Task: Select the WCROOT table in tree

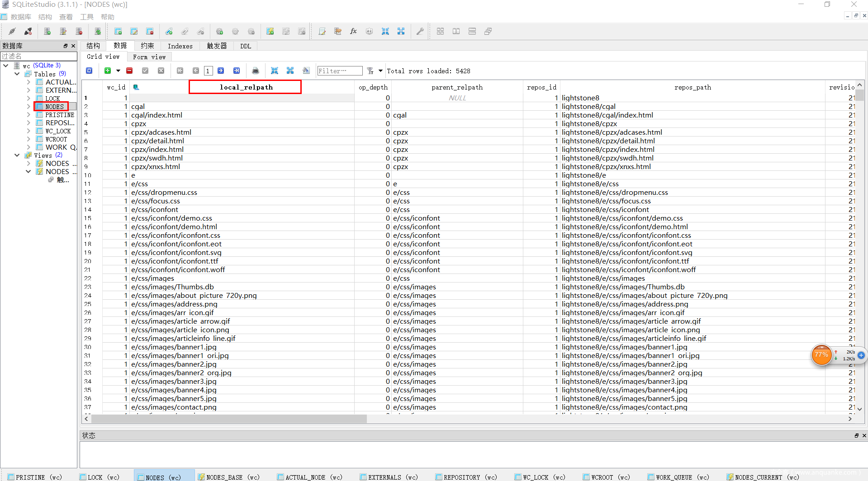Action: [x=56, y=139]
